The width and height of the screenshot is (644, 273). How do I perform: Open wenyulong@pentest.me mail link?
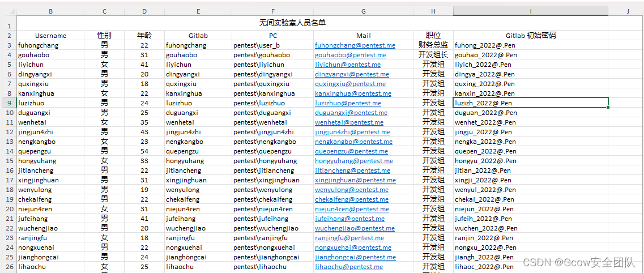click(x=352, y=190)
